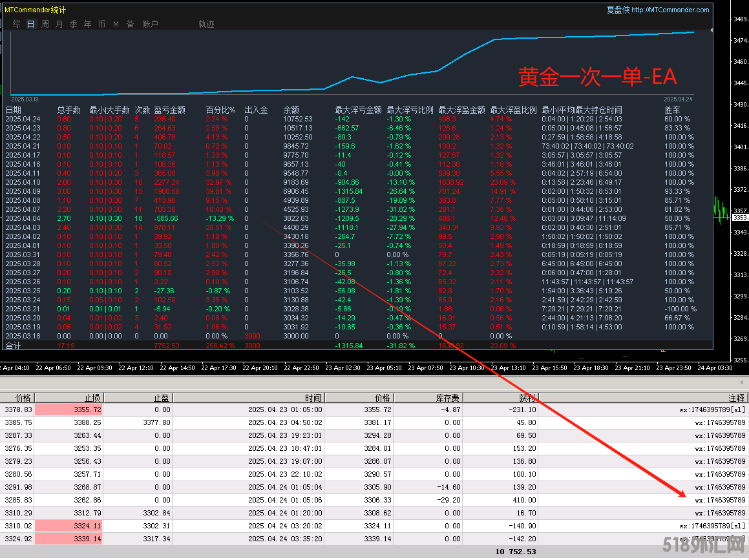749x560 pixels.
Task: Click the -585.66 loss value
Action: pos(165,219)
